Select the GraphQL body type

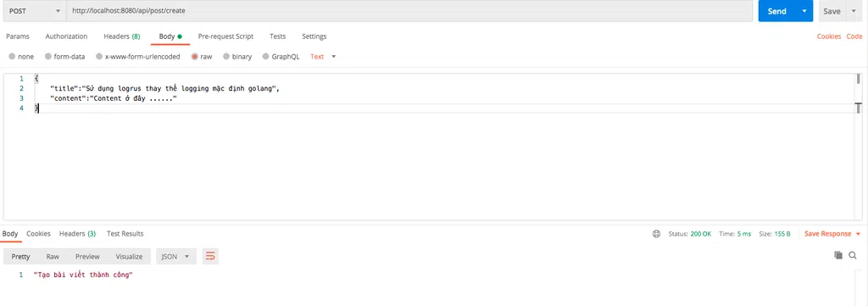click(266, 57)
